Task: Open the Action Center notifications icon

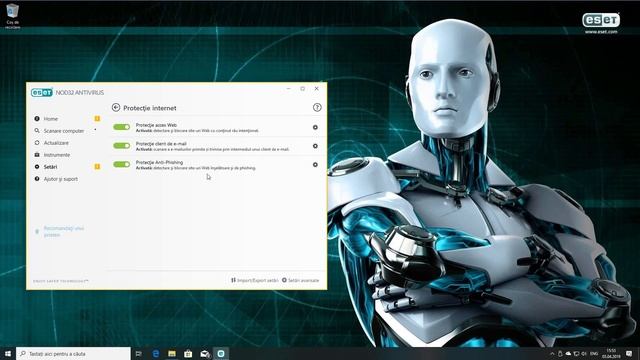Action: click(x=629, y=353)
